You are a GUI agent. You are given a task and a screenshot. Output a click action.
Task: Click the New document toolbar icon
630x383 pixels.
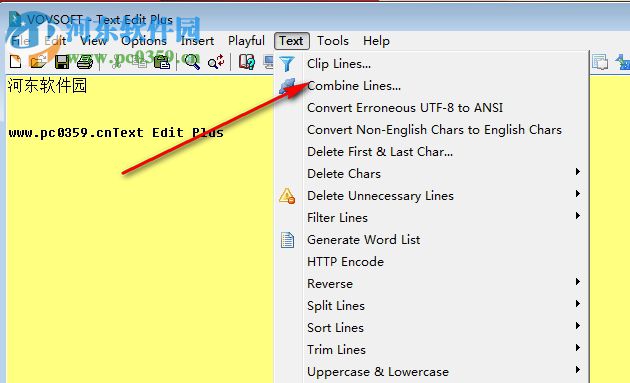[16, 62]
